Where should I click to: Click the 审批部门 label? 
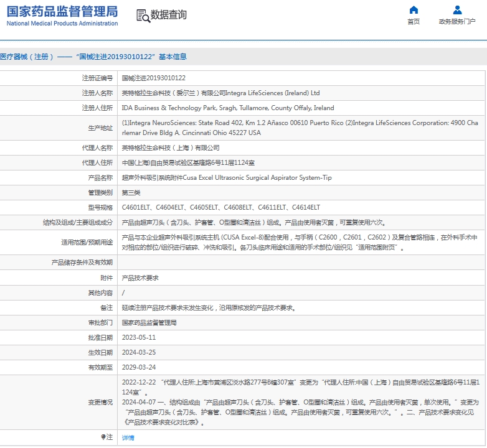point(100,323)
